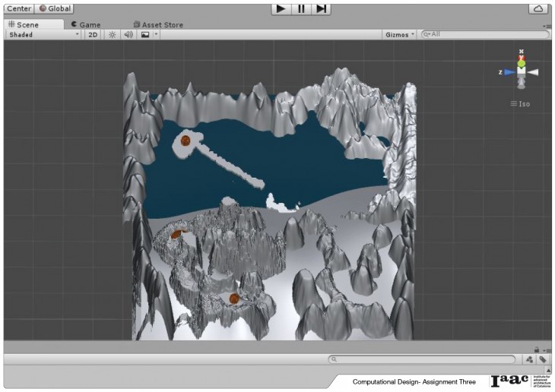Image resolution: width=555 pixels, height=392 pixels.
Task: Toggle the Center pivot button
Action: point(18,8)
